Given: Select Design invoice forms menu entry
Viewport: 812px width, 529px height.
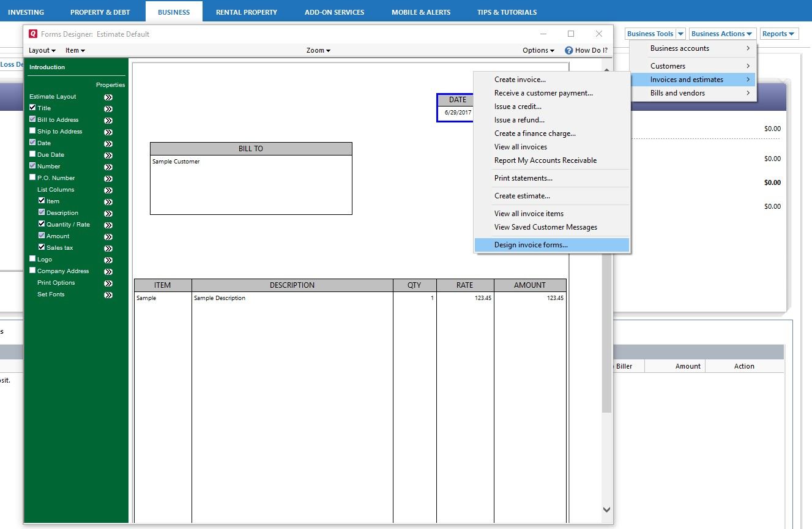Looking at the screenshot, I should [x=531, y=245].
